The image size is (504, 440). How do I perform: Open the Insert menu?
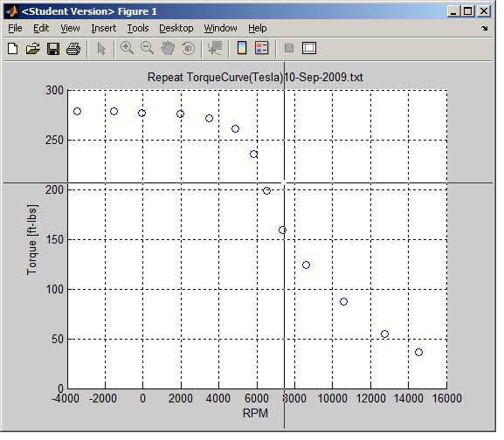point(103,28)
